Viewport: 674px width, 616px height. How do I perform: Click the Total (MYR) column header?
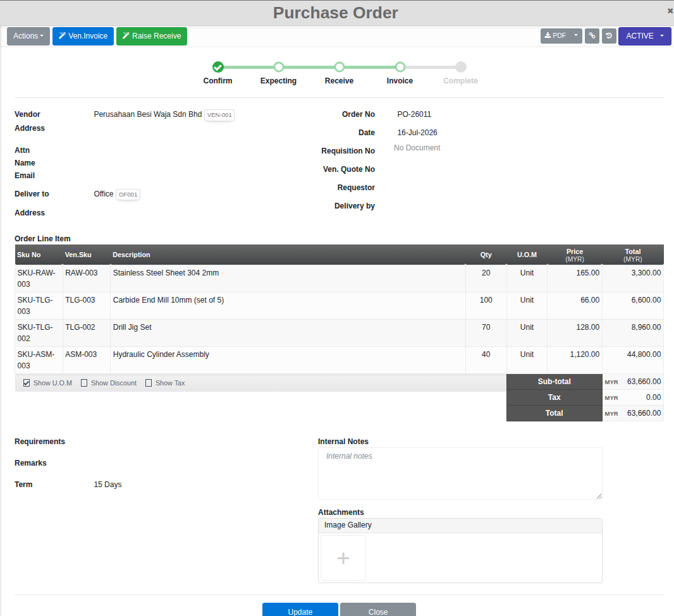click(x=633, y=255)
